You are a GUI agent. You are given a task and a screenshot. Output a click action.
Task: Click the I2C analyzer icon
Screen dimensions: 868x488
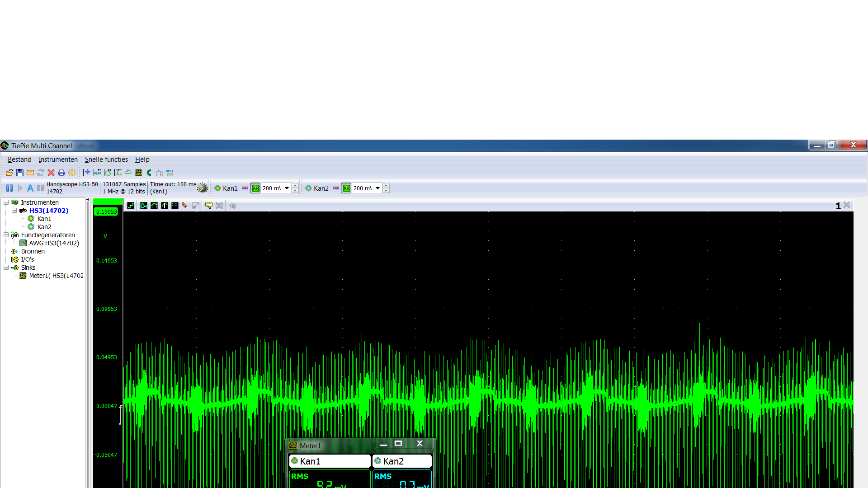click(160, 173)
